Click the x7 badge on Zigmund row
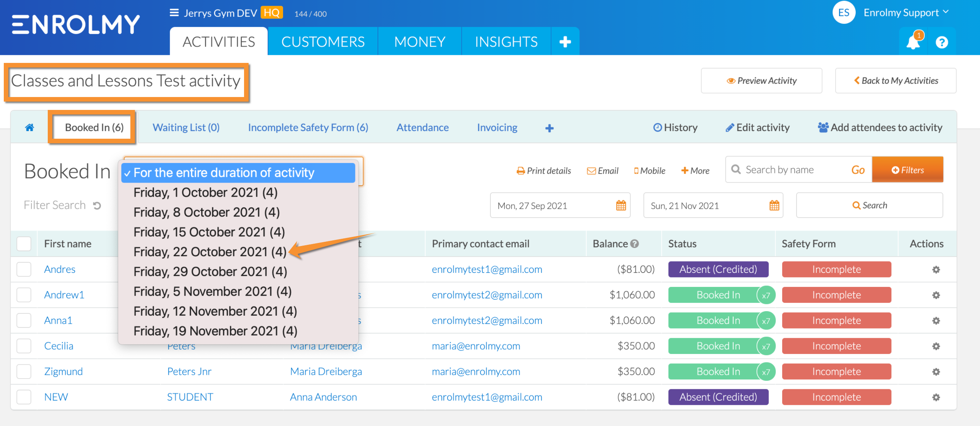The image size is (980, 426). coord(766,371)
